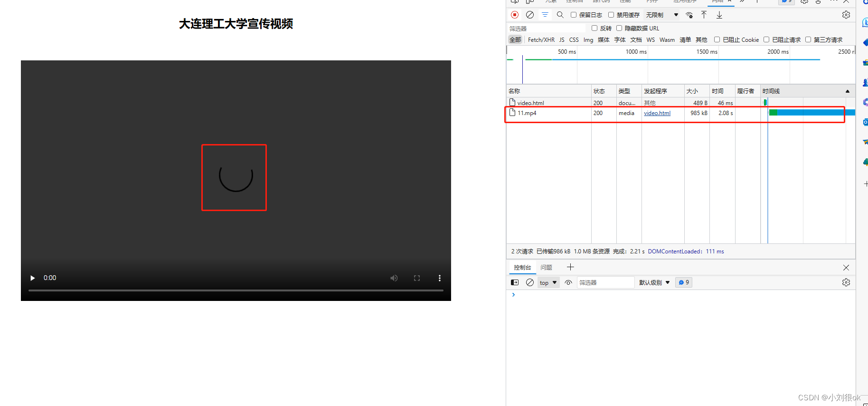
Task: Filter requests by JS
Action: coord(562,40)
